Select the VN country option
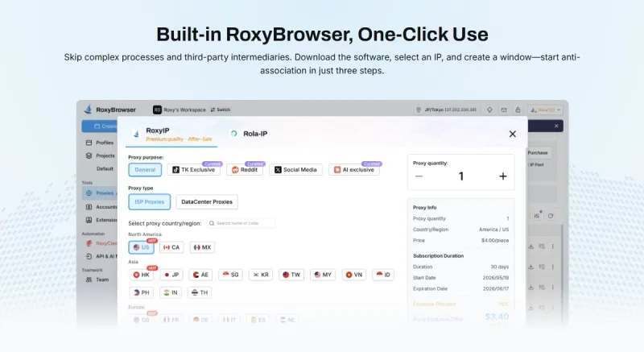Screen dimensions: 644x352 click(353, 275)
